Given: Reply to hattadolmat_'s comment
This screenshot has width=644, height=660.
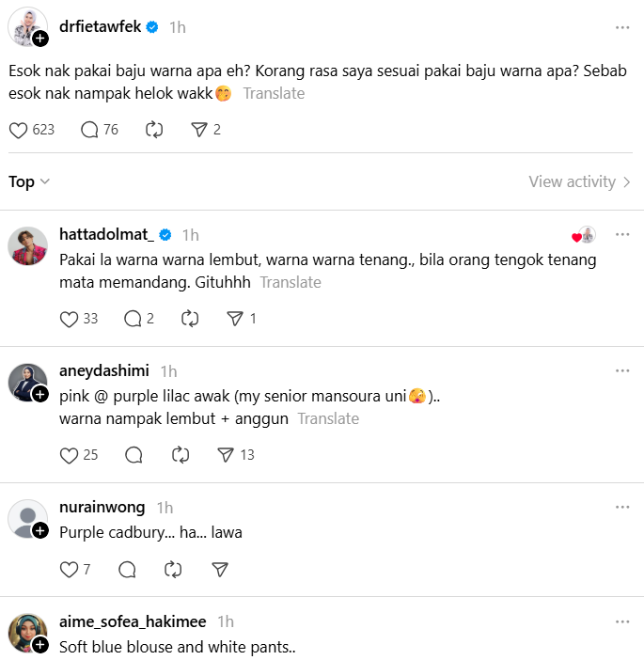Looking at the screenshot, I should pos(133,319).
